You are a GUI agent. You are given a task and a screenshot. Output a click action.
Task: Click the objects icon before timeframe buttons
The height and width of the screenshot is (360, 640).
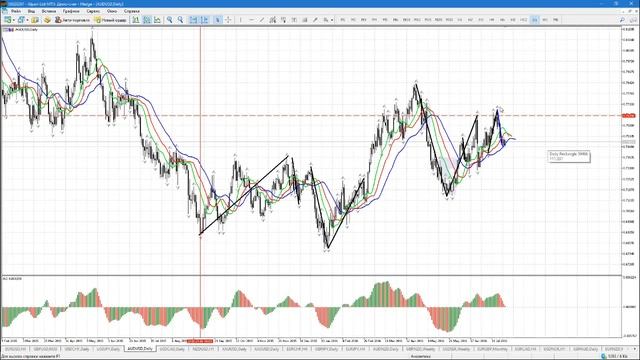tap(326, 20)
